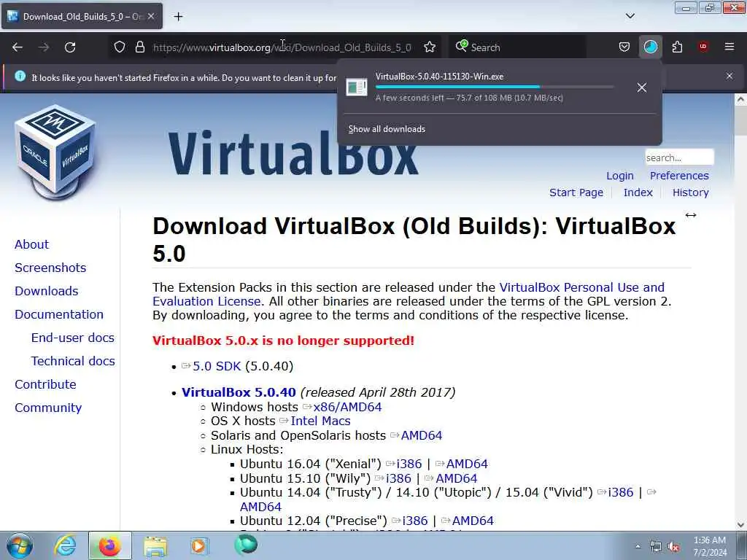Download Ubuntu 14.04 Trusty i386
The image size is (747, 560).
click(620, 492)
